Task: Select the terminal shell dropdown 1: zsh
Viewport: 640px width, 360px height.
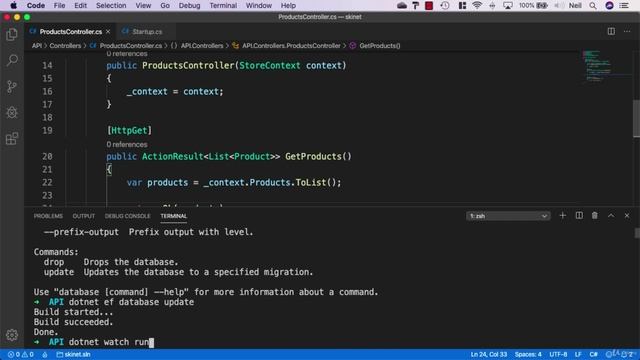Action: coord(508,216)
